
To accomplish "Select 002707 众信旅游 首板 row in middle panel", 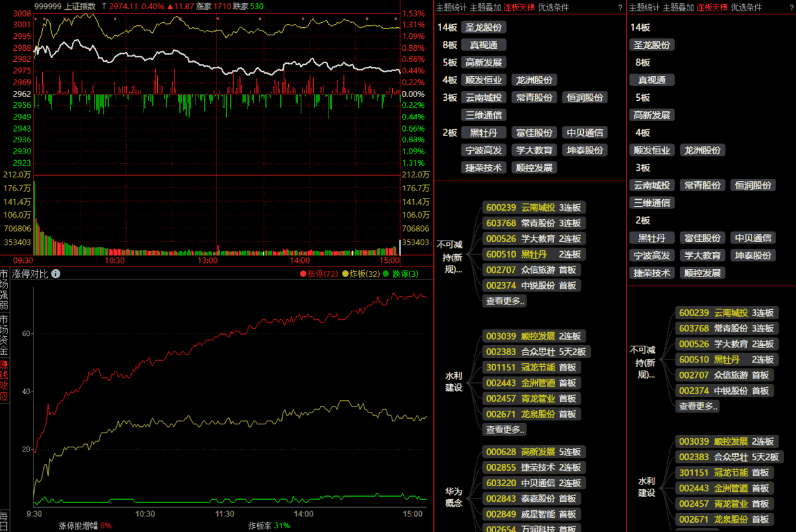I will 531,270.
